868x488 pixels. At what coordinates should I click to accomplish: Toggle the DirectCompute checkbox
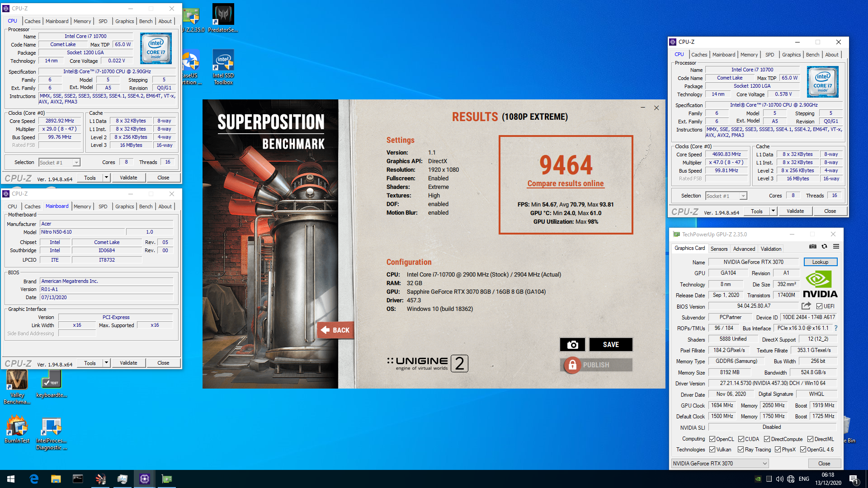pyautogui.click(x=767, y=439)
